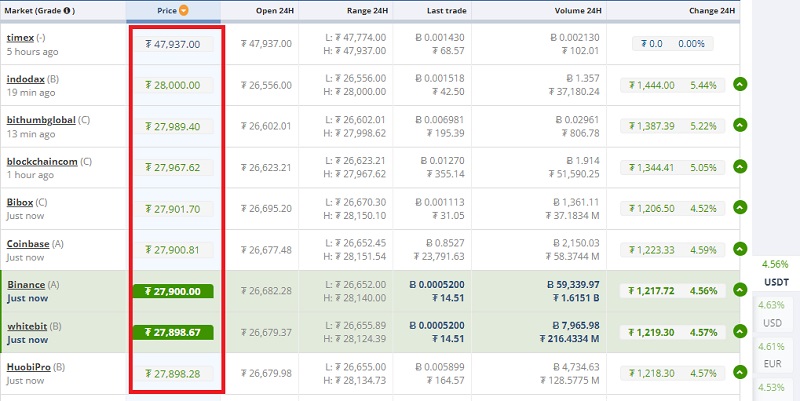Click the Coinbase price 27,900.81
Screen dimensions: 800x401
(173, 250)
